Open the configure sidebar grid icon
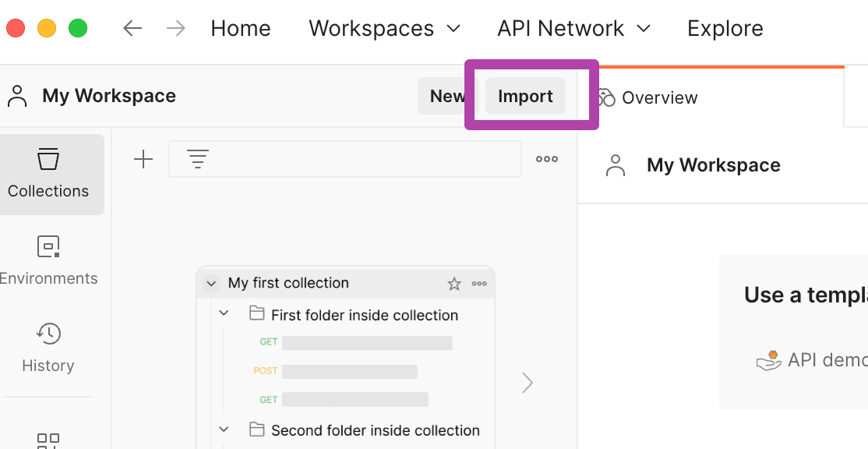This screenshot has height=449, width=868. [48, 441]
